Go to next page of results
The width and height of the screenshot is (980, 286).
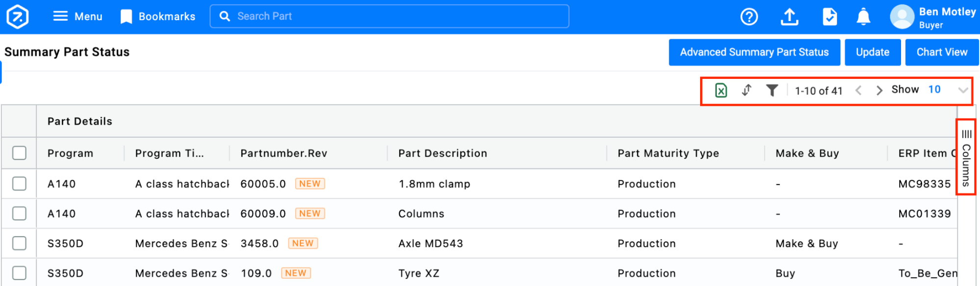[x=879, y=91]
